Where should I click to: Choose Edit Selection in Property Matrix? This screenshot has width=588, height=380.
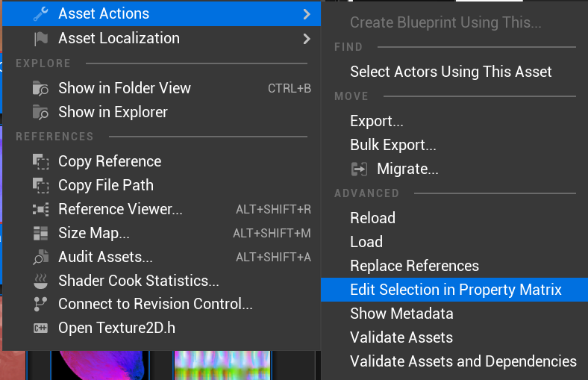(x=455, y=290)
